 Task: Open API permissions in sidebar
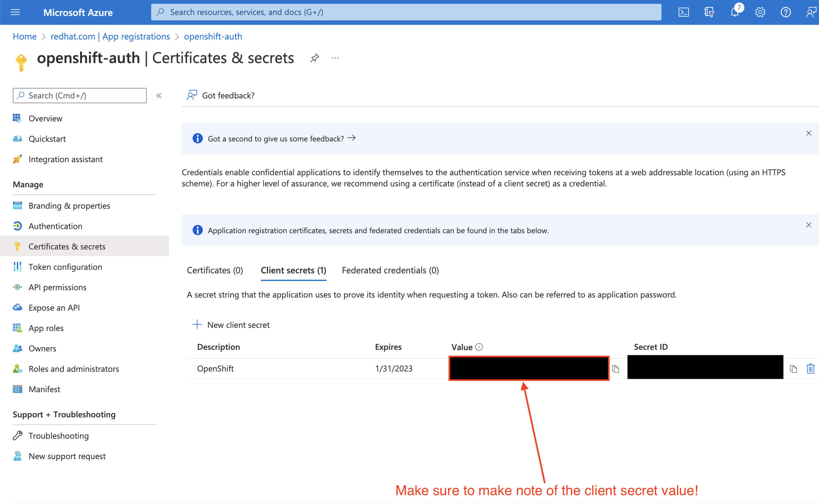57,287
